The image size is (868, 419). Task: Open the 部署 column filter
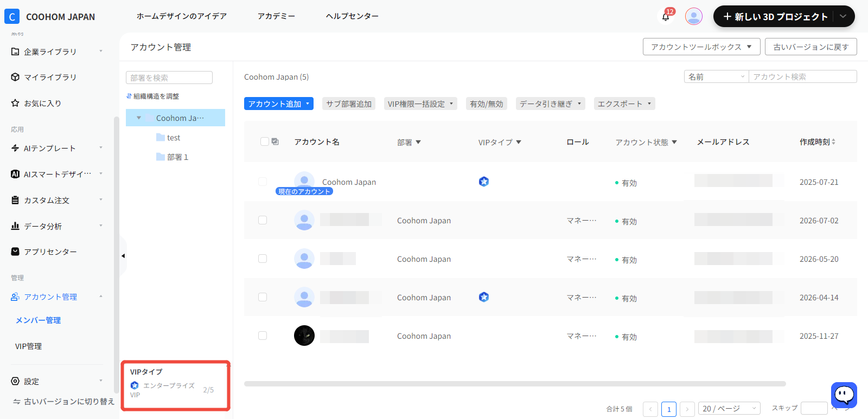[x=418, y=143]
